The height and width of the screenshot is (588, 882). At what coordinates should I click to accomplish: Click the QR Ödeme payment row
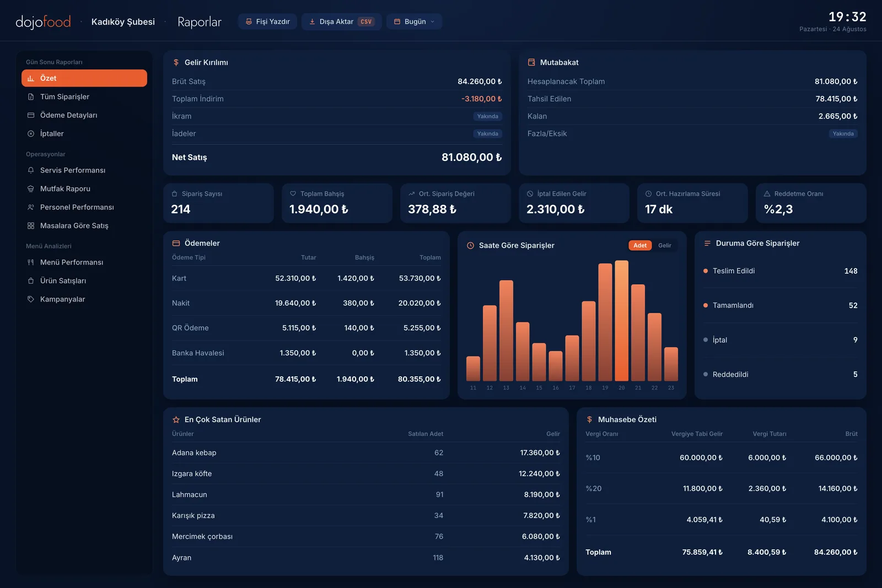[x=306, y=328]
